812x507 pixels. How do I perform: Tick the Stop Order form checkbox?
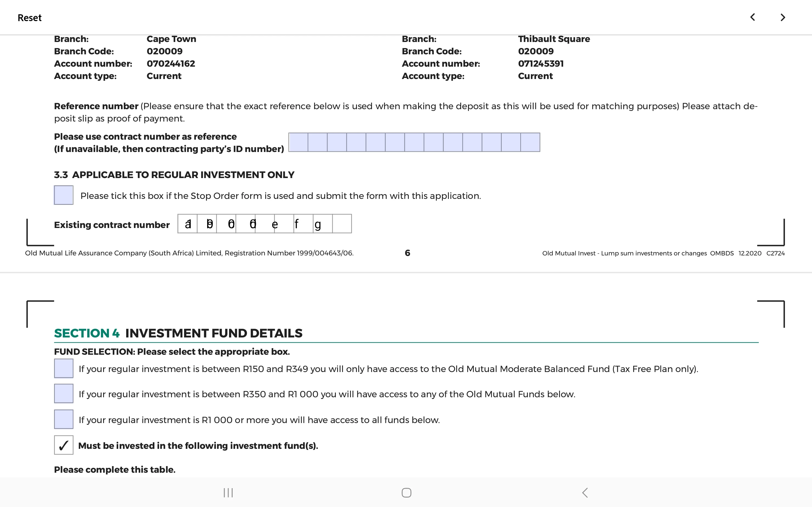[64, 195]
